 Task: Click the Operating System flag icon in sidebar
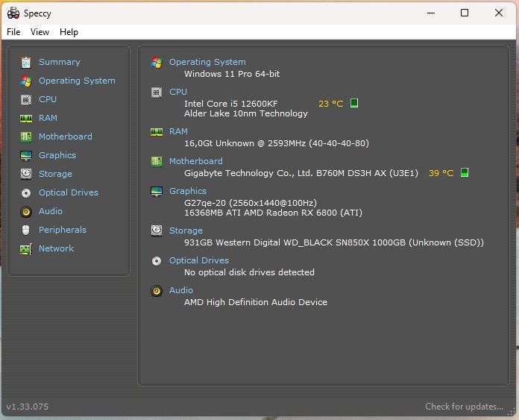[x=26, y=81]
